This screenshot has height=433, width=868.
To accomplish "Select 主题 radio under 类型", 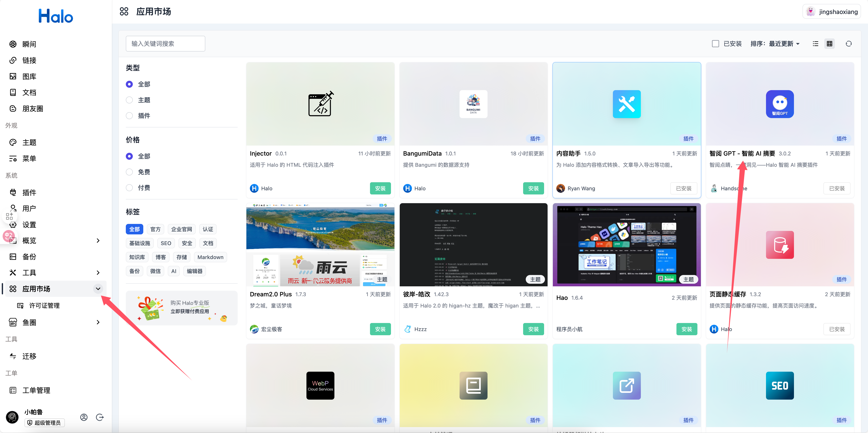I will 129,100.
